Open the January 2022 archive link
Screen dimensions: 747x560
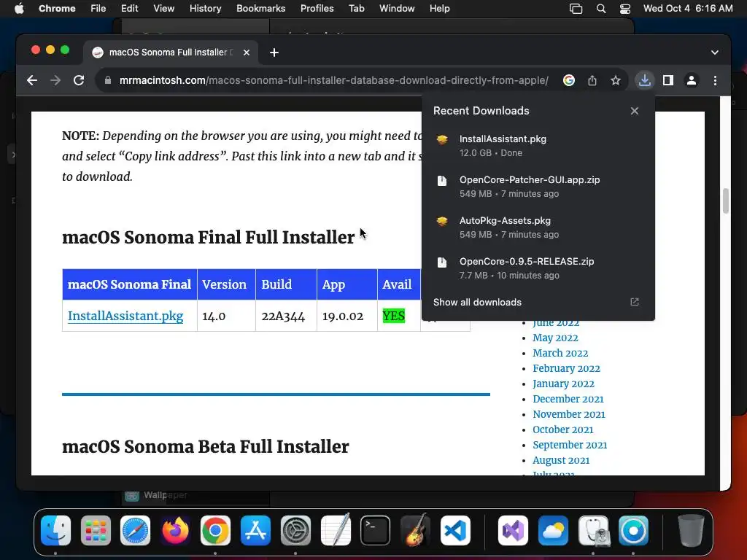point(563,384)
